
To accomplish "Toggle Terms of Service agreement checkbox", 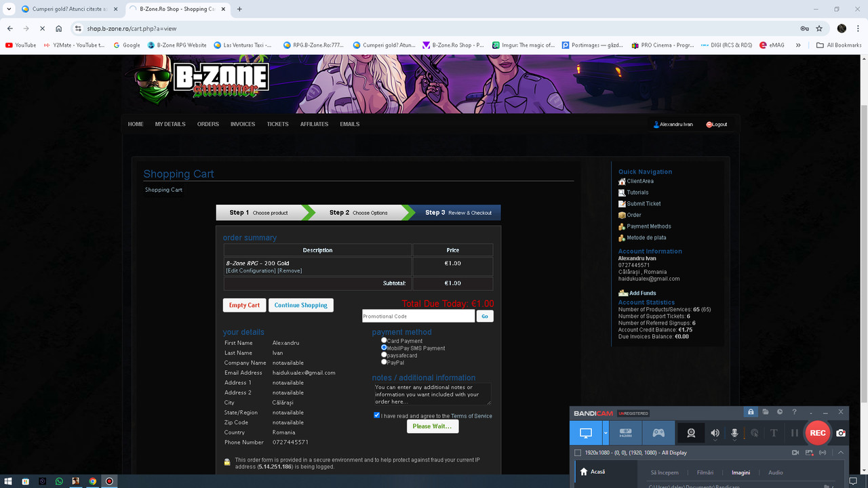I will pos(376,415).
